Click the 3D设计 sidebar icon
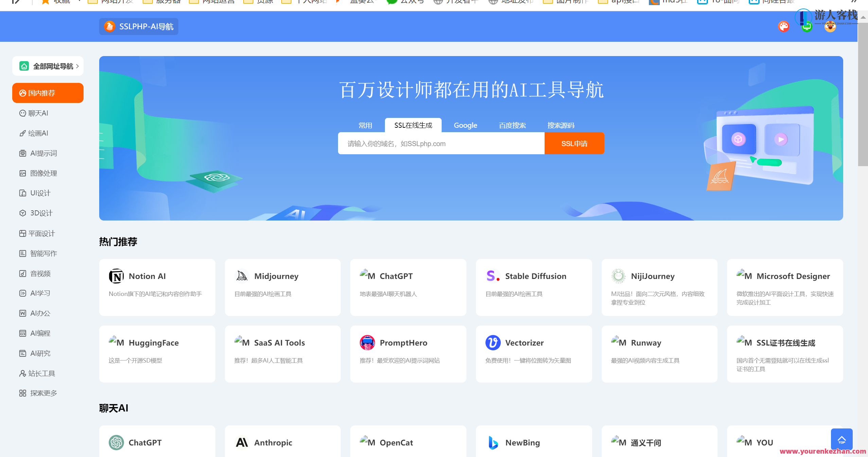This screenshot has width=868, height=457. [22, 213]
